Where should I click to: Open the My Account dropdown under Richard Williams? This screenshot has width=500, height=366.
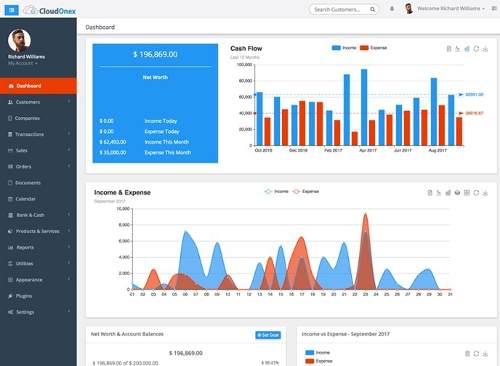coord(23,63)
